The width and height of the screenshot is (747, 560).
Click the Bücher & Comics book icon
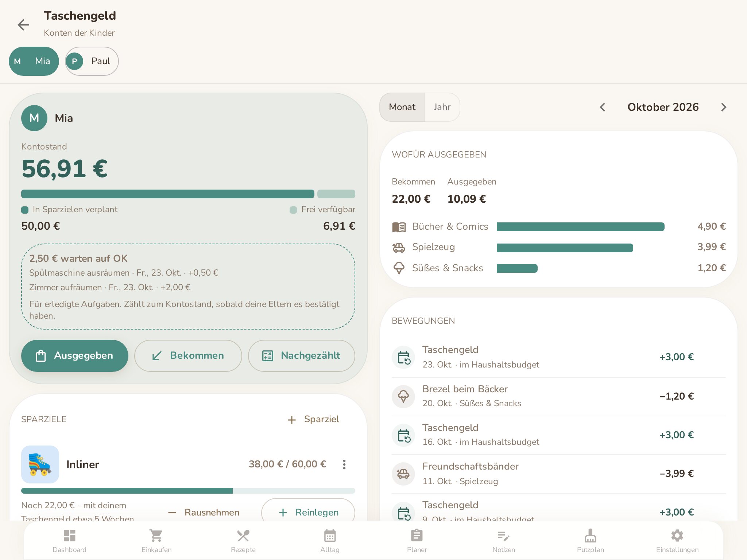pyautogui.click(x=399, y=227)
